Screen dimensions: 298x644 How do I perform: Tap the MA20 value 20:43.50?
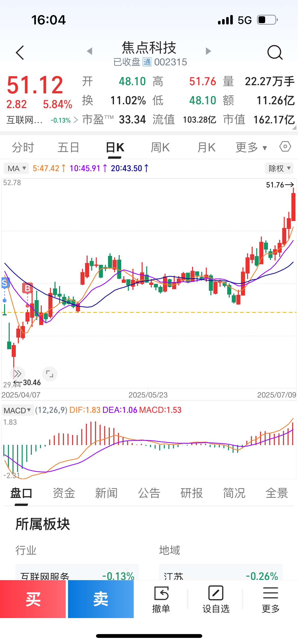[127, 168]
